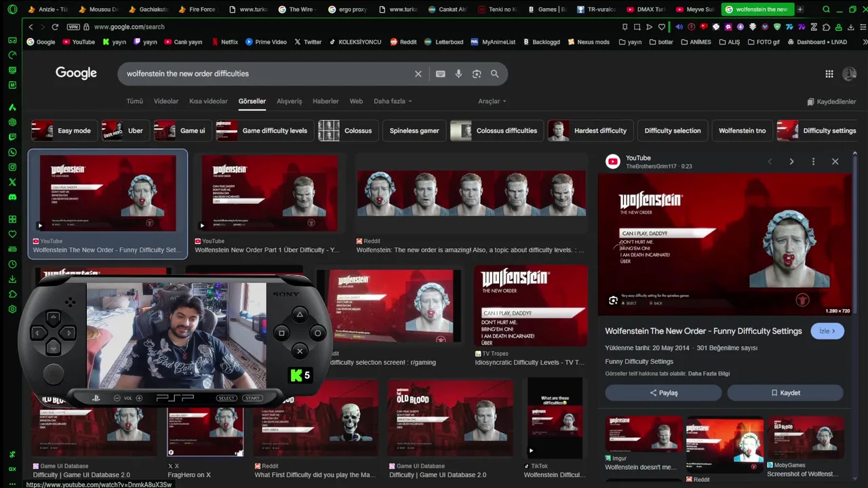Add page to bookmarks heart in address bar
868x488 pixels.
click(662, 27)
